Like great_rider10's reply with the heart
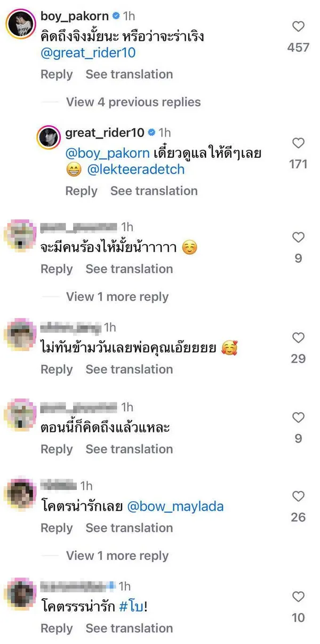Screen dimensions: 320x644 click(x=298, y=143)
